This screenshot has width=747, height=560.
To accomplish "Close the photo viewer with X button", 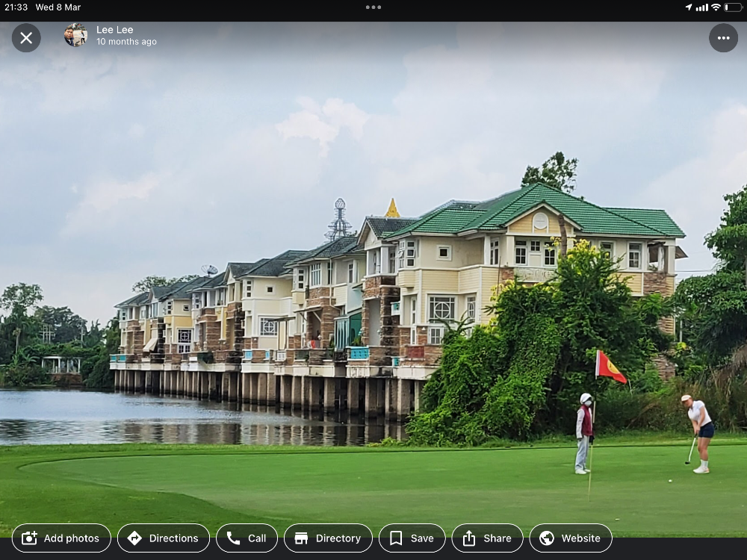I will 26,37.
